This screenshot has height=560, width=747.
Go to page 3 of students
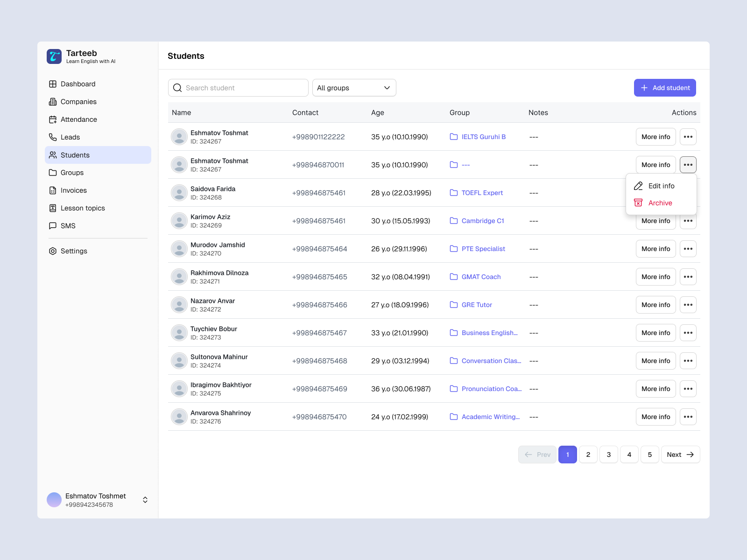coord(608,454)
